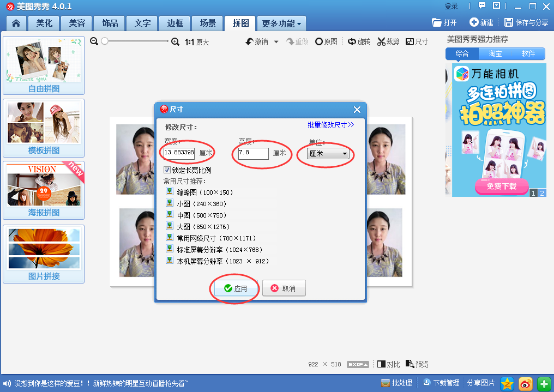Screen dimensions: 554x392
Task: Choose the 模板拼图 collage mode
Action: click(x=44, y=128)
